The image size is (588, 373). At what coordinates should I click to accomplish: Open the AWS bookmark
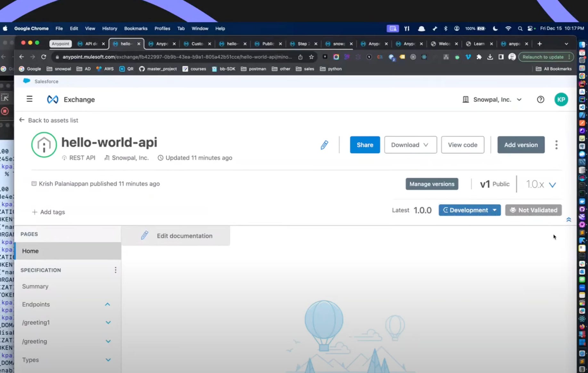pyautogui.click(x=105, y=69)
